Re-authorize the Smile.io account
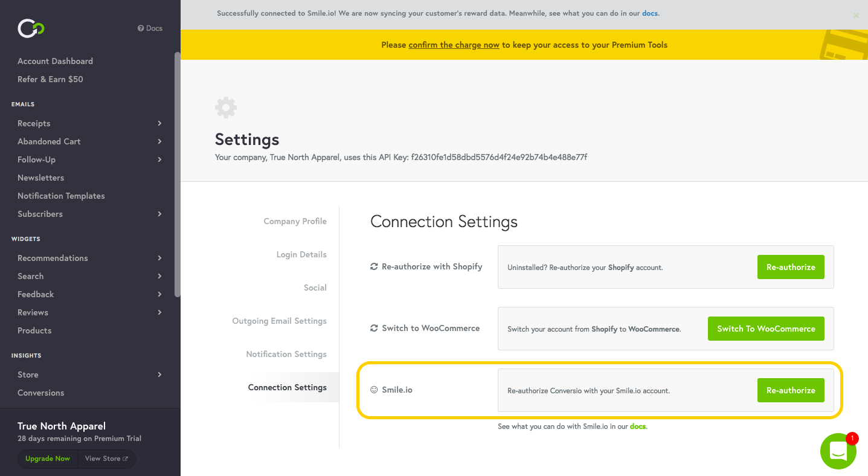Viewport: 868px width, 476px height. (x=791, y=390)
